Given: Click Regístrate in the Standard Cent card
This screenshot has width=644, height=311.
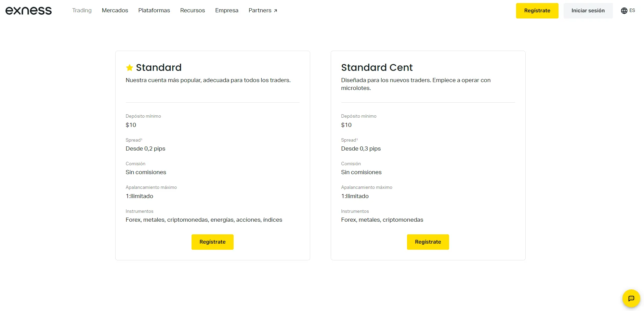Looking at the screenshot, I should pyautogui.click(x=428, y=242).
